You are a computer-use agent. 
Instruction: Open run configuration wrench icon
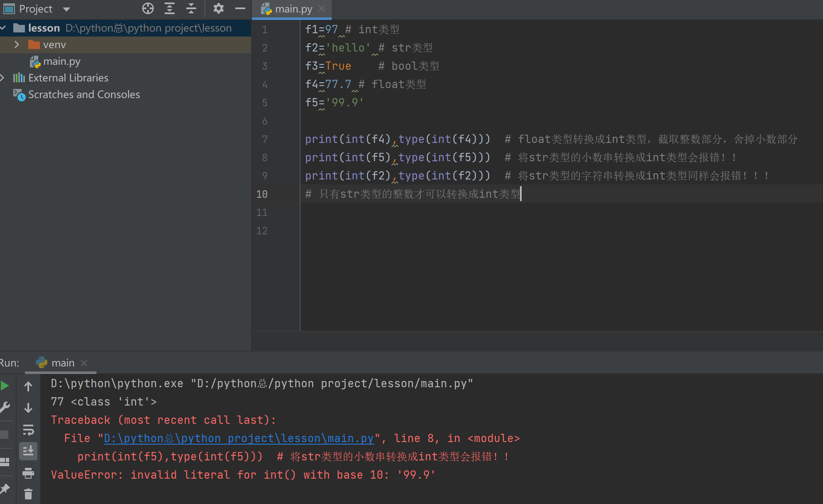(5, 407)
